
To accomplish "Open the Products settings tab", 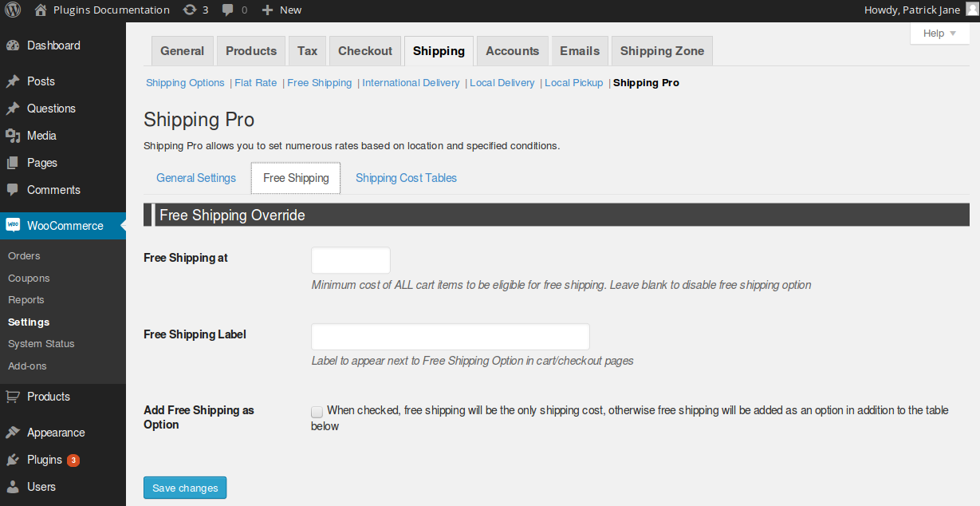I will (251, 50).
